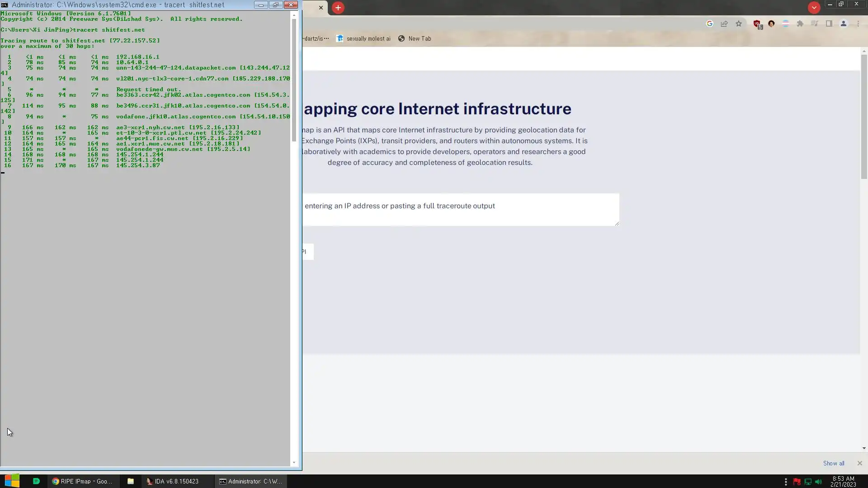The width and height of the screenshot is (868, 488).
Task: Open the New Tab bookmark
Action: click(x=415, y=39)
